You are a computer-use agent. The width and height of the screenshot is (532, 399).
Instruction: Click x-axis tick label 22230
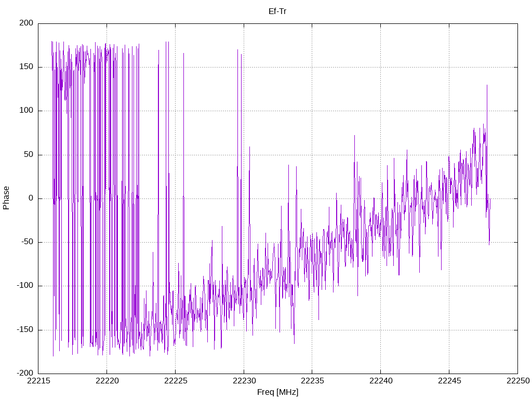pyautogui.click(x=244, y=381)
